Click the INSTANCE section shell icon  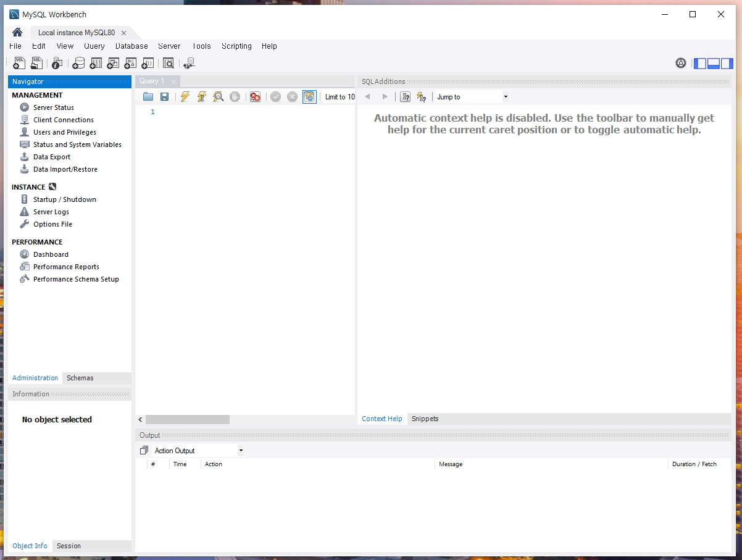[52, 187]
